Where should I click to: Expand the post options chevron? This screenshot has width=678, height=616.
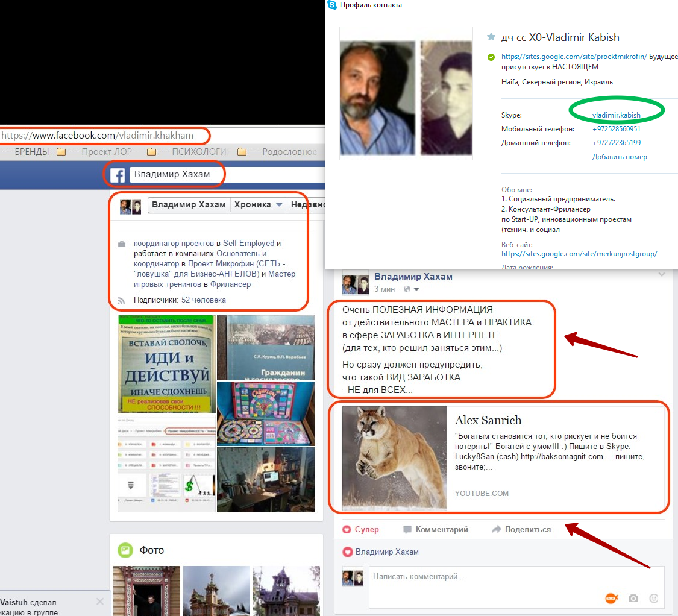(662, 274)
